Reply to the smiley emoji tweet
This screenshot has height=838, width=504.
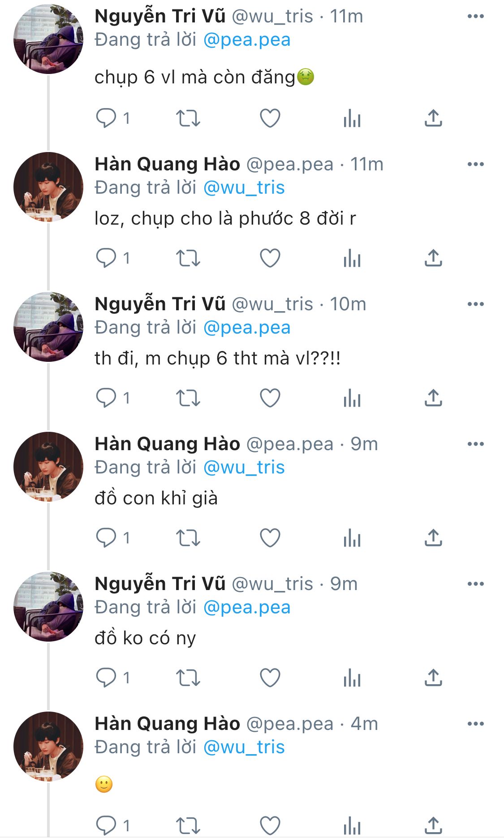pyautogui.click(x=106, y=825)
